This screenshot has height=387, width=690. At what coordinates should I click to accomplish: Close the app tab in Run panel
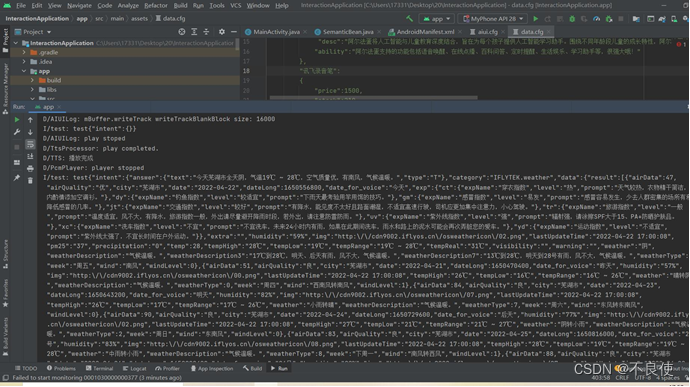[59, 107]
